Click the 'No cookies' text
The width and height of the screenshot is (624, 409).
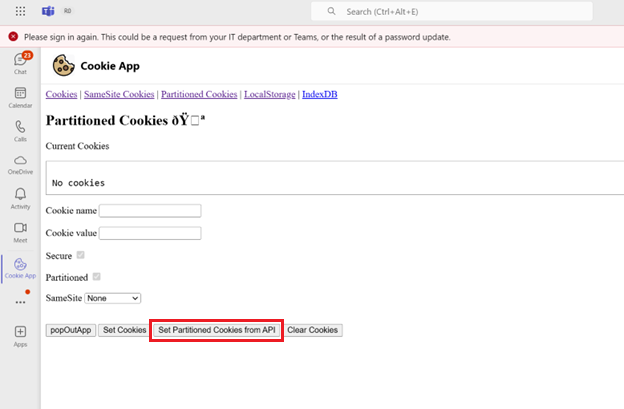pos(78,183)
